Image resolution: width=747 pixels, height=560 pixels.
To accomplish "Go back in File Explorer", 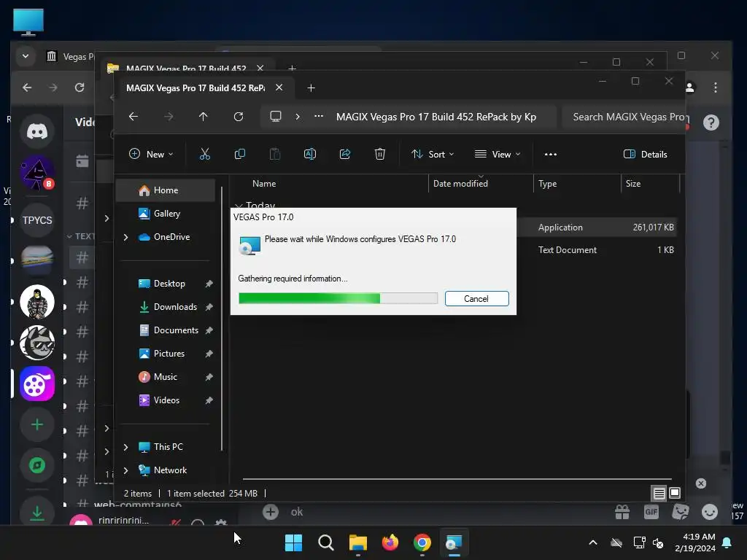I will (x=133, y=117).
